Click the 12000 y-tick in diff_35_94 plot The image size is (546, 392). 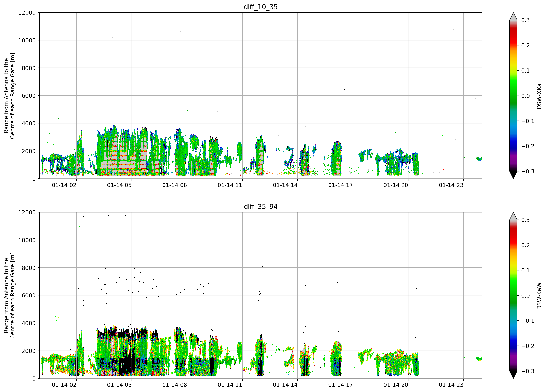pyautogui.click(x=27, y=213)
